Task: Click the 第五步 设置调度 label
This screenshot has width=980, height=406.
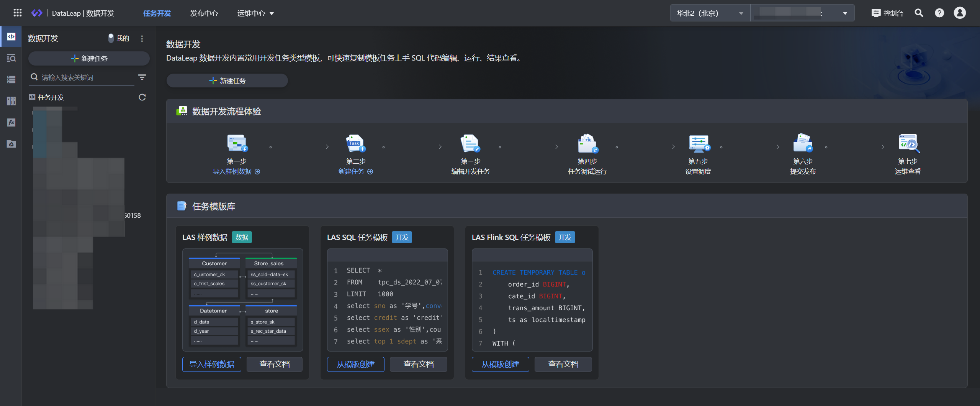Action: tap(698, 171)
